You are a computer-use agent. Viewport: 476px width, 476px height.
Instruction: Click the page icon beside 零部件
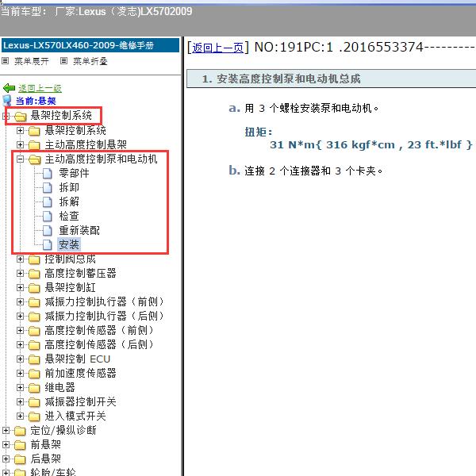[x=48, y=173]
